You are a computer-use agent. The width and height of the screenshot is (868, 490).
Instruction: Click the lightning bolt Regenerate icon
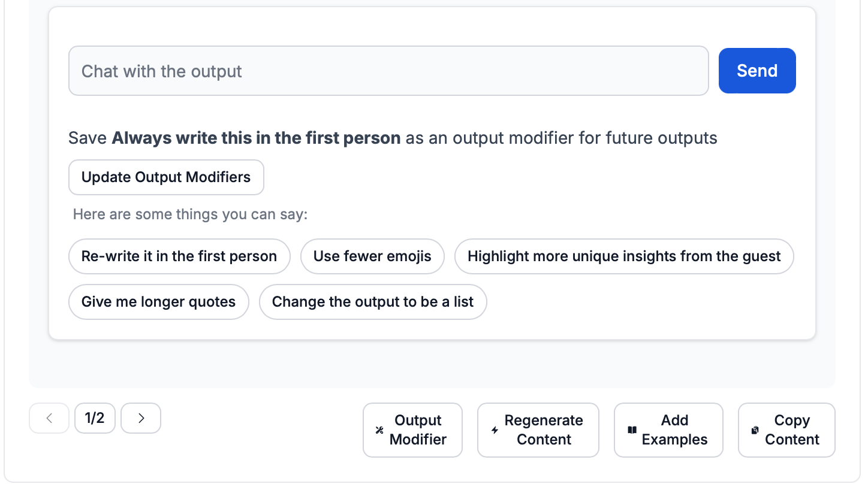(495, 430)
